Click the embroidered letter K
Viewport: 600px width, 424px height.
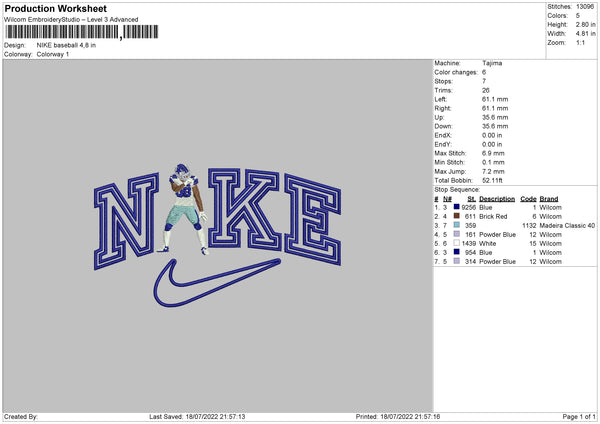coord(245,210)
